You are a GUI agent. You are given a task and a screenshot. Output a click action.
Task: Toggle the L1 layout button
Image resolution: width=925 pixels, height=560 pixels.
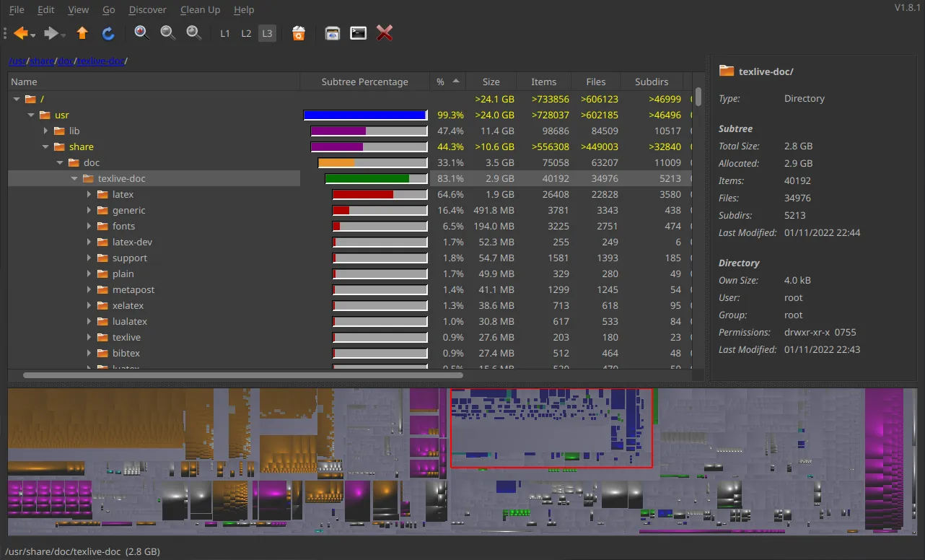[x=225, y=33]
